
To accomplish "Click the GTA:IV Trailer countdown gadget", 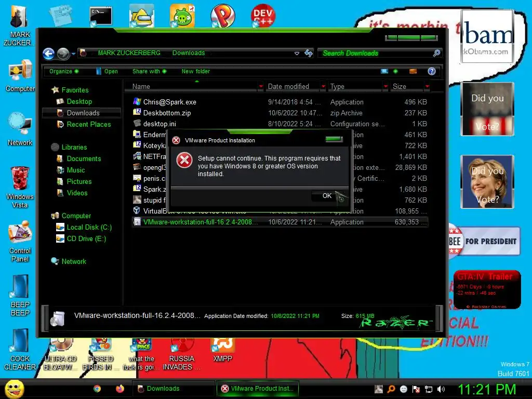I will coord(487,290).
